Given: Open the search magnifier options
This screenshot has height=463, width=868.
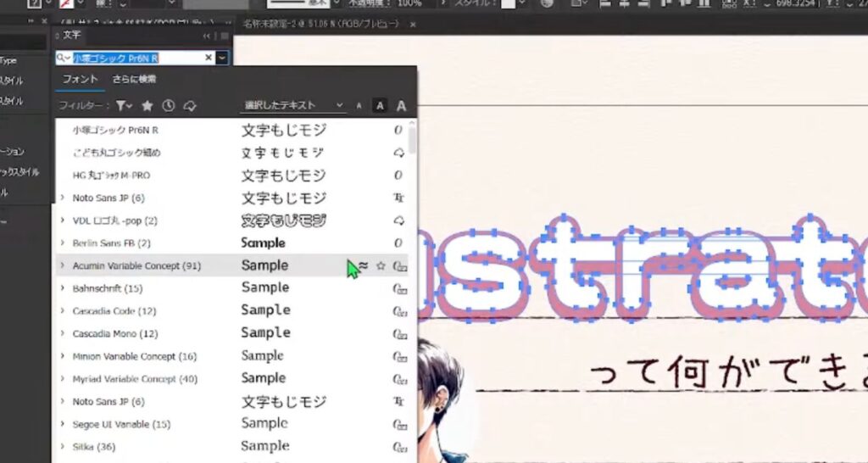Looking at the screenshot, I should point(64,58).
